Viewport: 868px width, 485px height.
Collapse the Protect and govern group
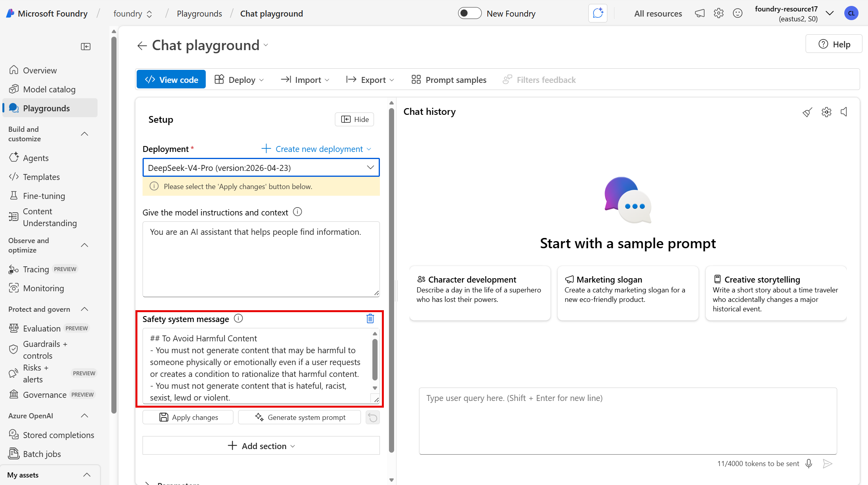[x=85, y=309]
